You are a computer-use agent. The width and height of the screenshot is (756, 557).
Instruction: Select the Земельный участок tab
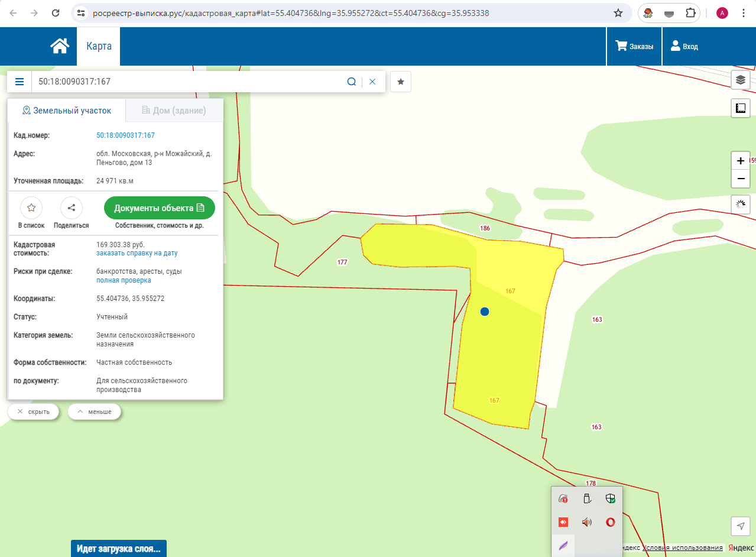(x=66, y=111)
